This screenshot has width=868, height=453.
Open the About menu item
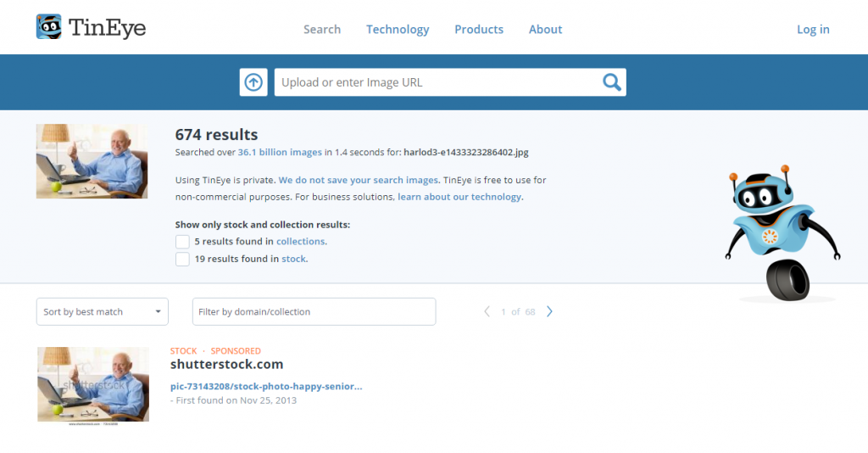(545, 30)
